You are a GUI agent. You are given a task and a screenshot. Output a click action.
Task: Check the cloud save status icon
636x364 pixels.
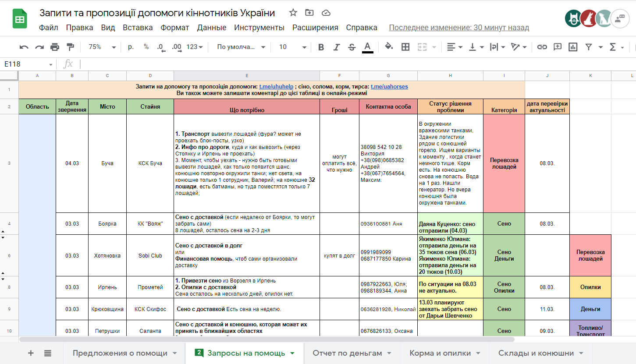326,12
